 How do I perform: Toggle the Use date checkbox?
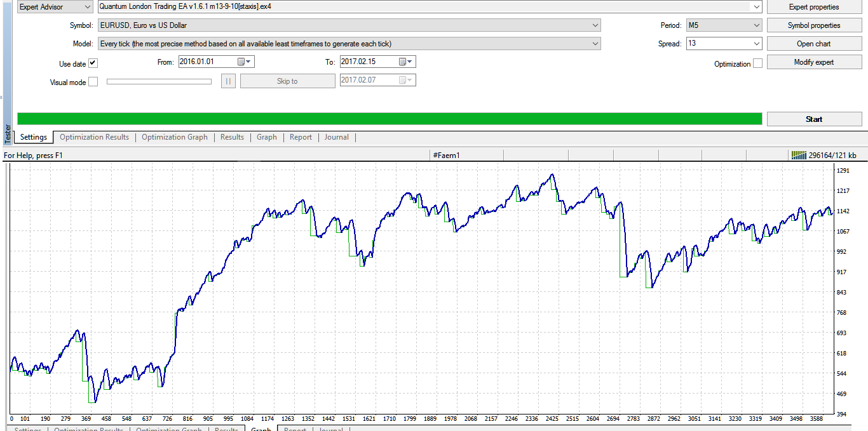click(93, 63)
